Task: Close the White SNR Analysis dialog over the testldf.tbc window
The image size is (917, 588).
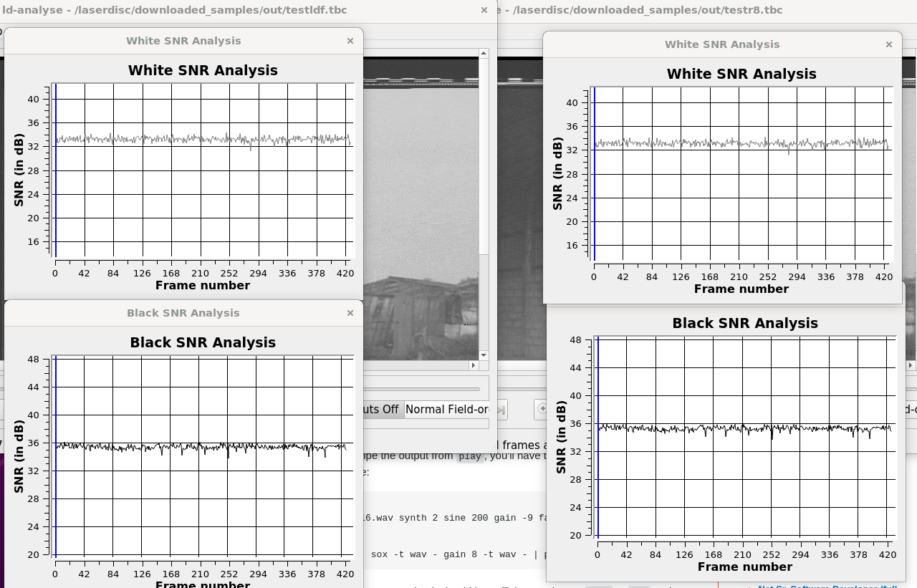Action: (350, 41)
